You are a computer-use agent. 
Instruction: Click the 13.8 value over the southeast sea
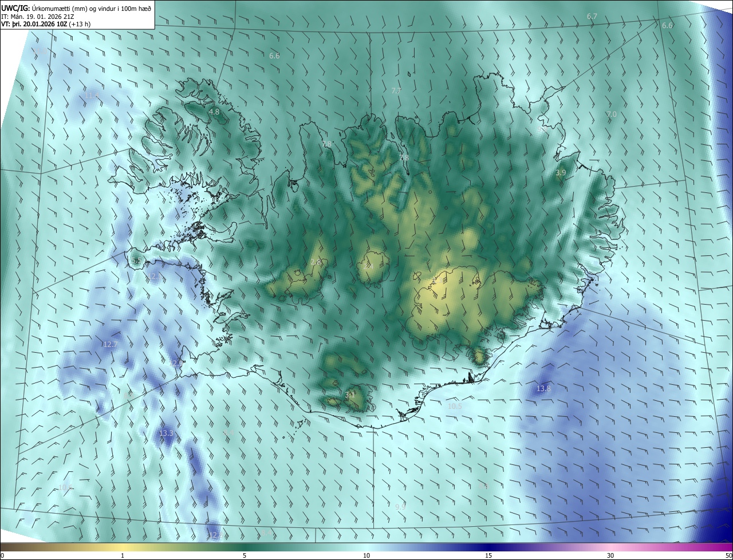543,389
